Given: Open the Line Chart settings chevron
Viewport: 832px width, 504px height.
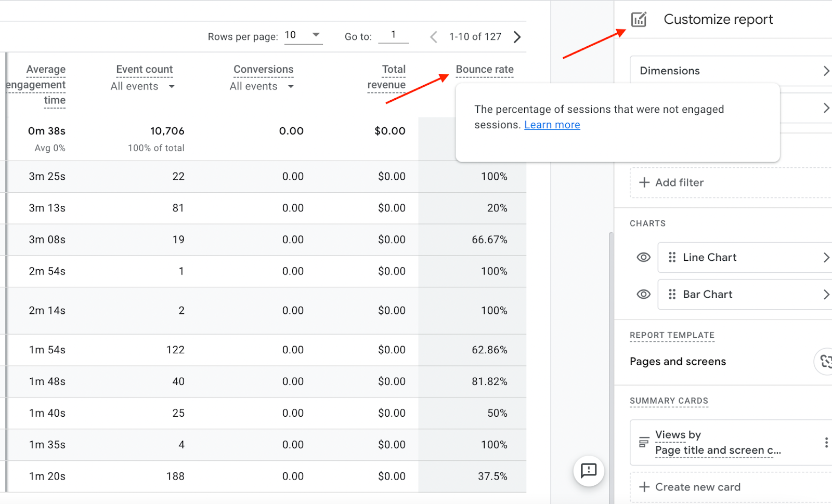Looking at the screenshot, I should coord(826,258).
